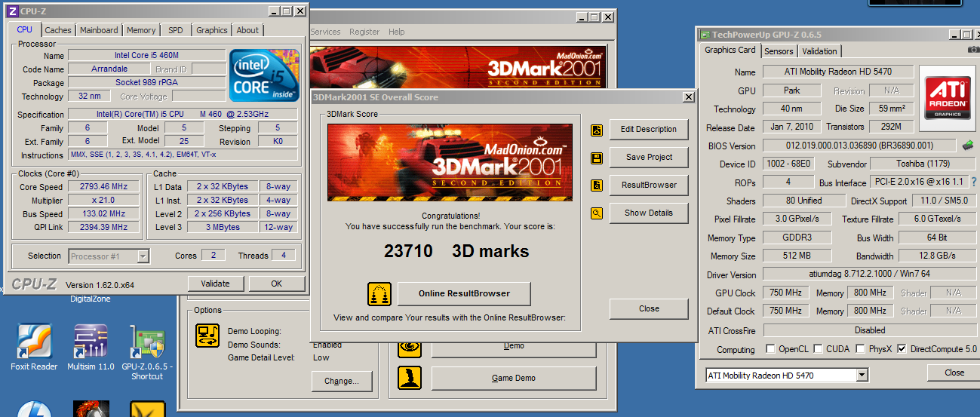980x417 pixels.
Task: Select the Graphics Card tab in GPU-Z
Action: (730, 50)
